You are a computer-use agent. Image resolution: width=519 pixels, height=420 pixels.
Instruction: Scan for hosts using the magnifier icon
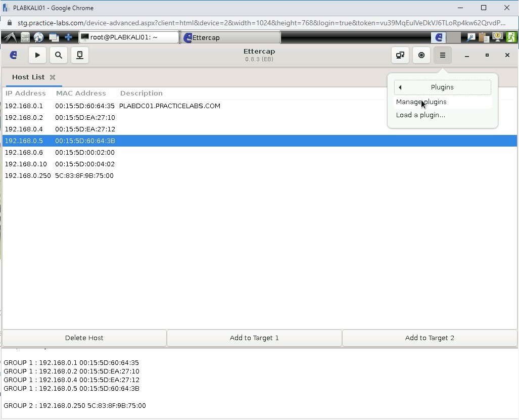pos(58,55)
